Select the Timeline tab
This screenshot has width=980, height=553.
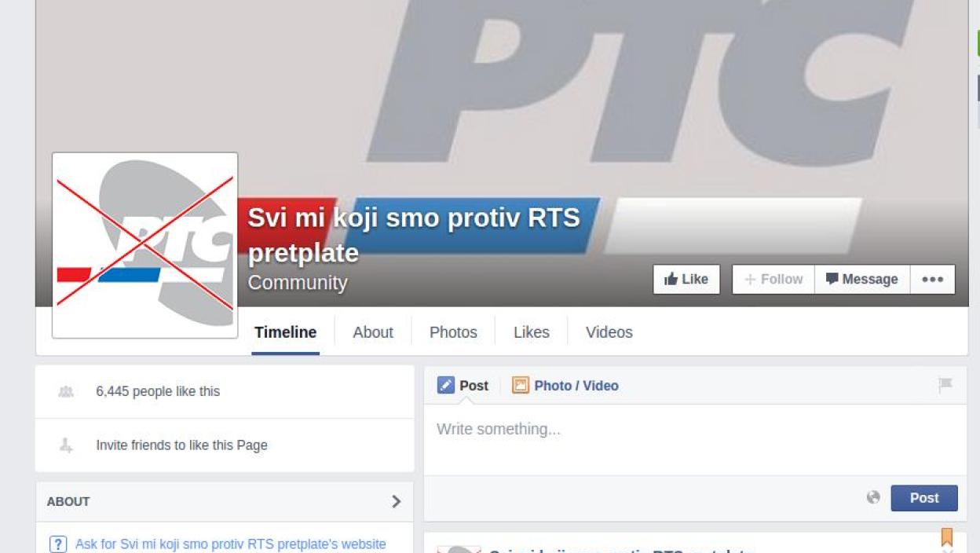click(286, 332)
